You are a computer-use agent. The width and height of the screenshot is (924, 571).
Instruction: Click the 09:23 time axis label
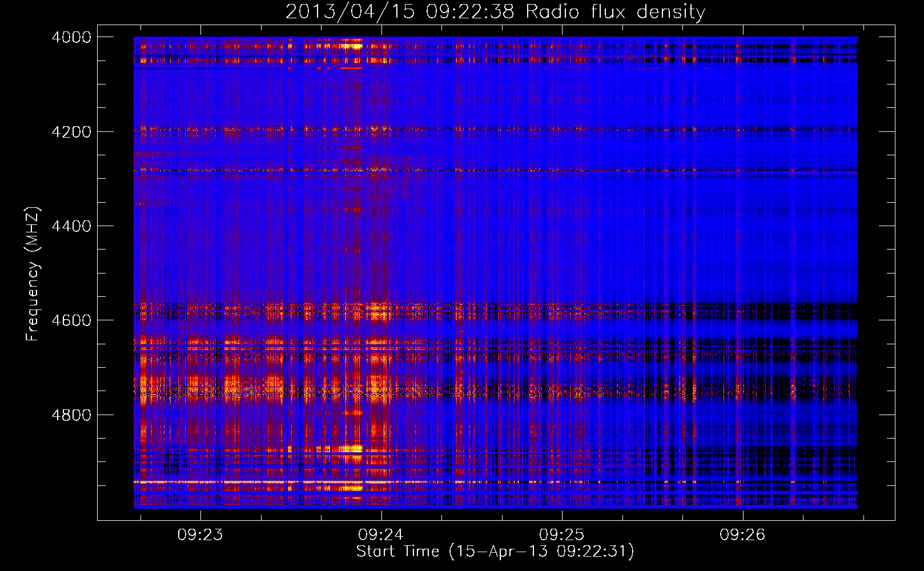200,535
